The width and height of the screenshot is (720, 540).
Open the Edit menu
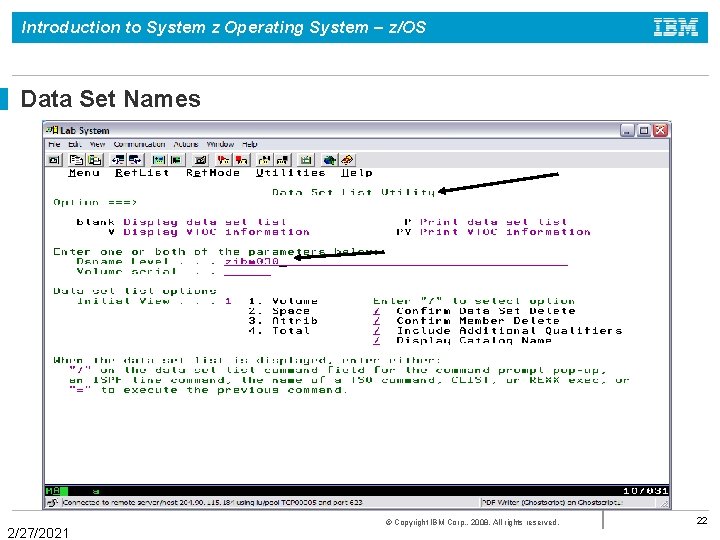[x=75, y=144]
